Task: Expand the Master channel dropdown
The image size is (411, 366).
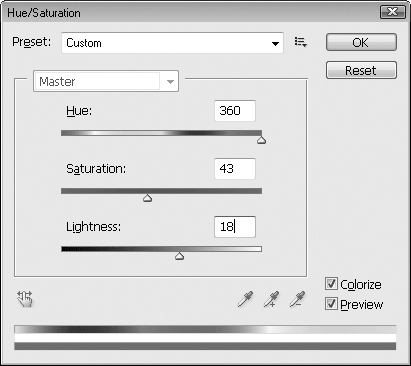Action: pyautogui.click(x=106, y=81)
